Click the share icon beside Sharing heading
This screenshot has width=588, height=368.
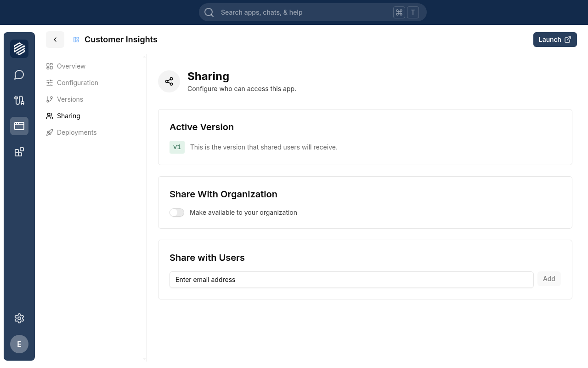click(169, 81)
